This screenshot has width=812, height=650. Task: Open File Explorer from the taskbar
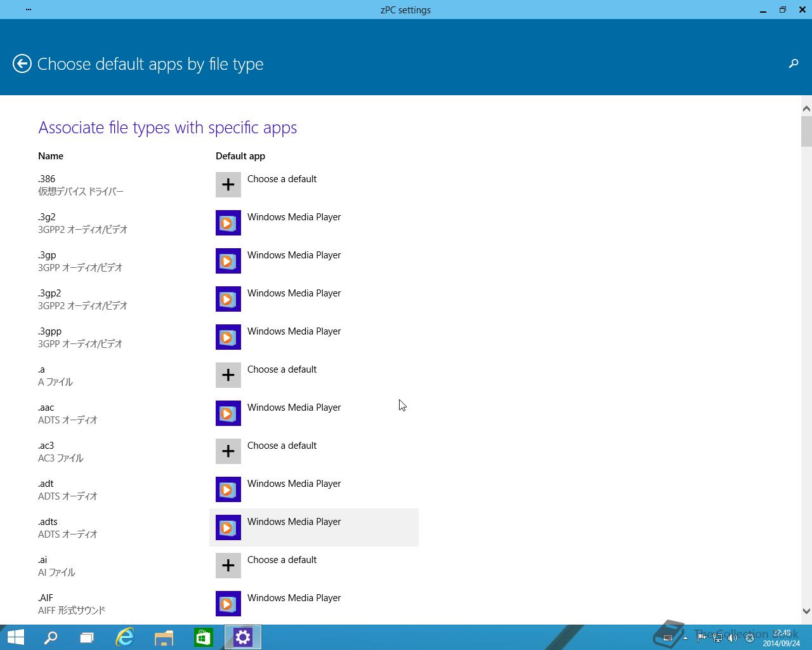(x=164, y=637)
